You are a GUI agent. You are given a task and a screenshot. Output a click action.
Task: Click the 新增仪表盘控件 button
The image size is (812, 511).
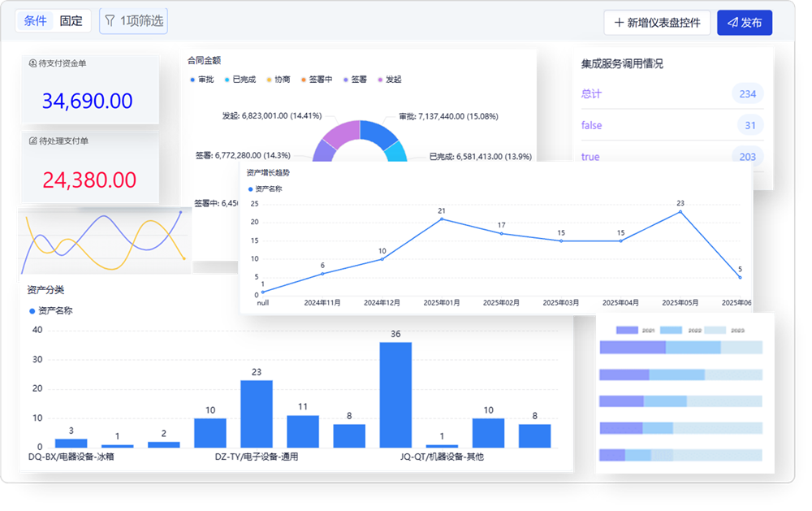point(657,23)
